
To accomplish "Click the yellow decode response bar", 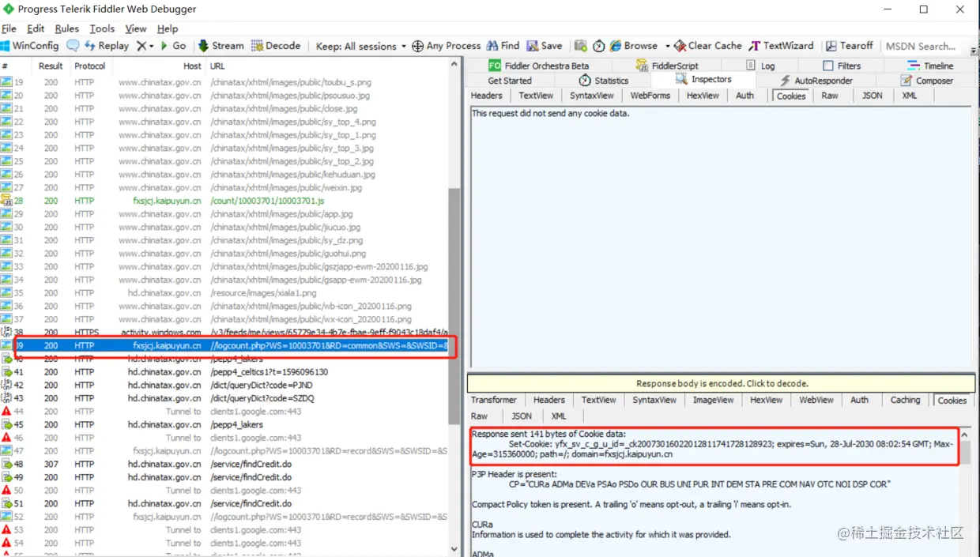I will tap(722, 383).
